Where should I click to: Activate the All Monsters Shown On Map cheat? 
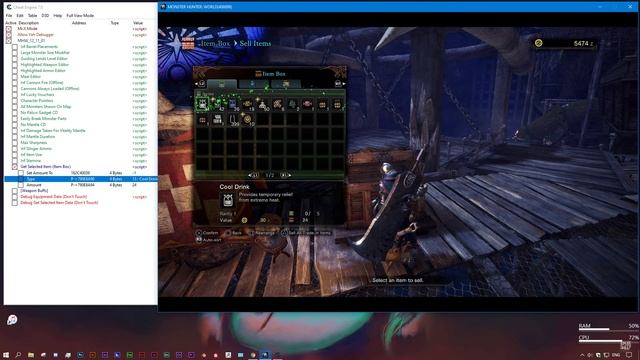(15, 107)
